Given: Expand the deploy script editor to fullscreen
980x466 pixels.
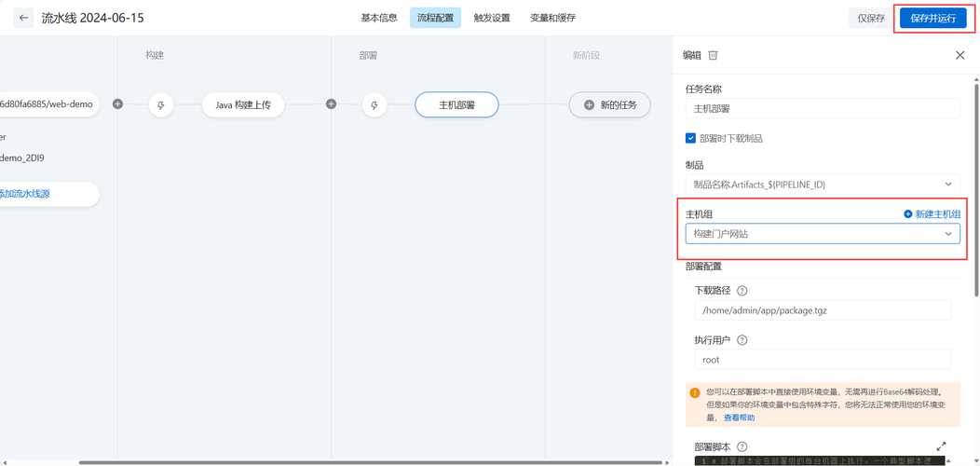Looking at the screenshot, I should click(x=941, y=446).
